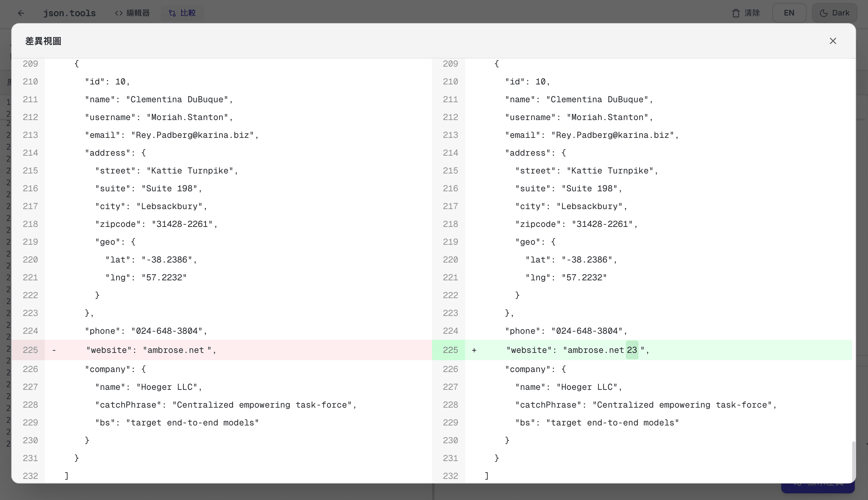
Task: Click lng "57.2232" in right pane
Action: (x=584, y=277)
